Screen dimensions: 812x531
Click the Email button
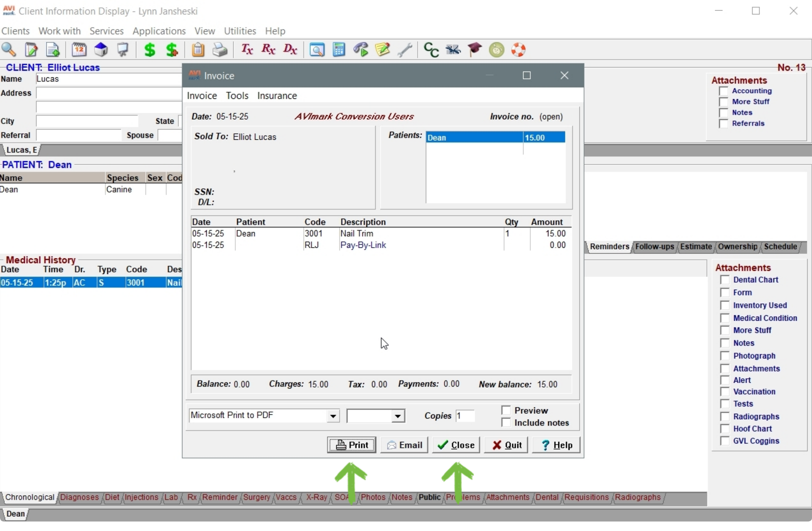coord(404,445)
